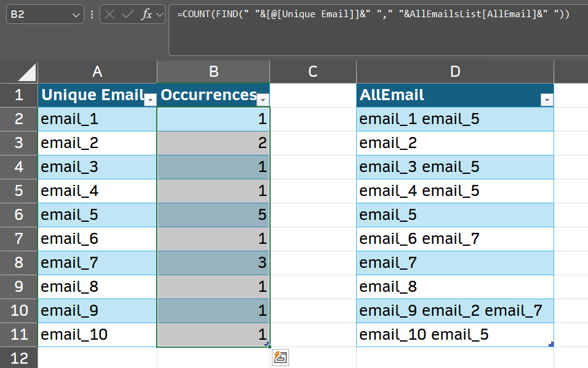Select the row 7 header
The width and height of the screenshot is (588, 368).
coord(19,238)
